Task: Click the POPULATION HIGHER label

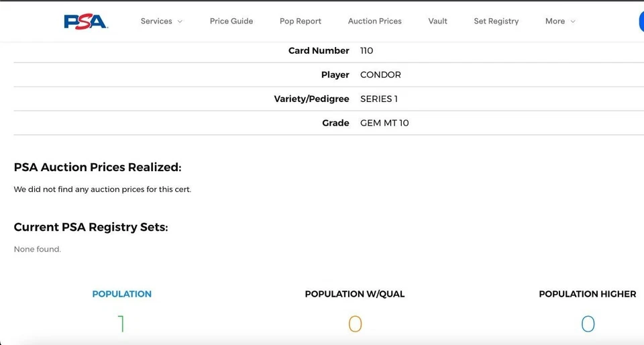Action: [587, 294]
